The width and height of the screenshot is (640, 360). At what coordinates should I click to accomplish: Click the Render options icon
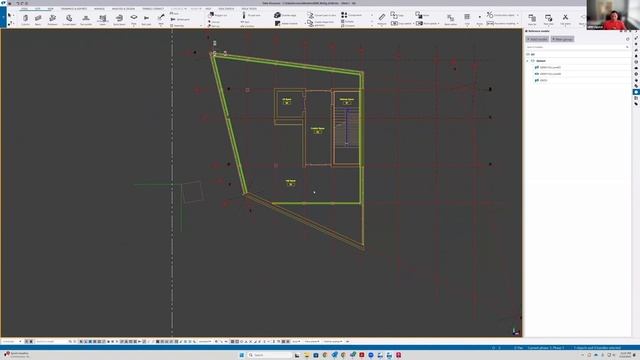pos(549,19)
